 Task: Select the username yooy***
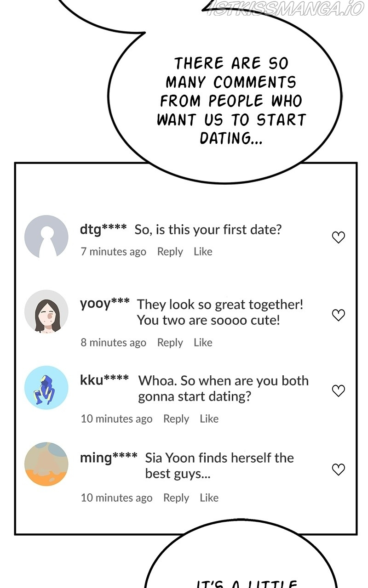click(x=104, y=304)
